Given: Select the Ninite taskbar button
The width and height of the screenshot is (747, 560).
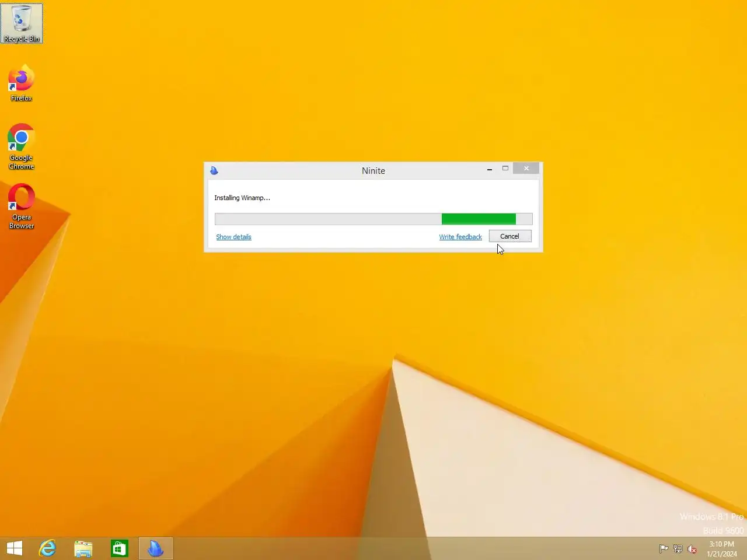Looking at the screenshot, I should [156, 548].
